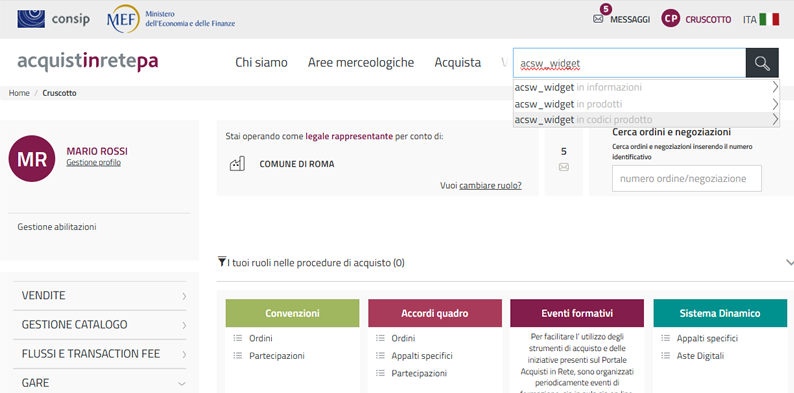Click list icon beside Accordi quadro Partecipazioni
Screen dimensions: 794x393
tap(380, 373)
